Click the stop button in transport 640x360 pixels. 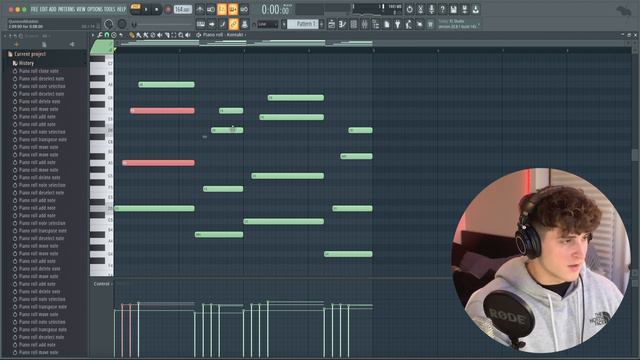click(x=156, y=9)
